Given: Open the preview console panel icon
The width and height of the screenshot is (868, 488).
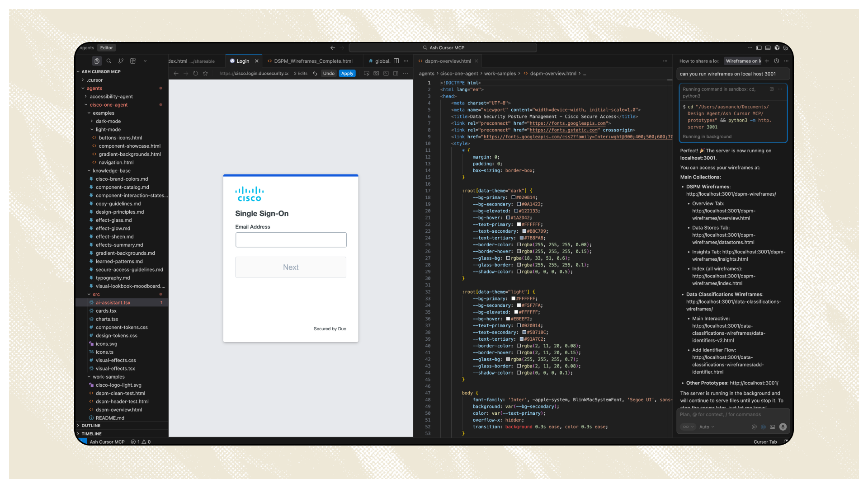Looking at the screenshot, I should pyautogui.click(x=386, y=73).
